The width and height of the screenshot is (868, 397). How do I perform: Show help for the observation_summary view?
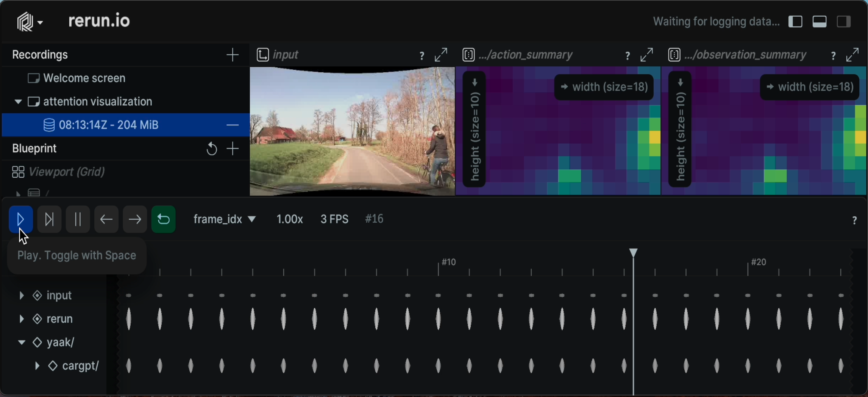(833, 56)
